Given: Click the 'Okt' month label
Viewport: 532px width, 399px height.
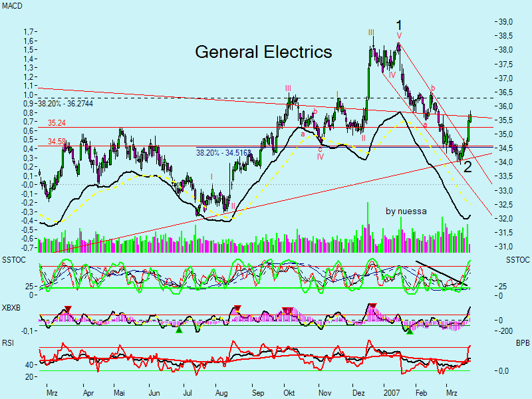Looking at the screenshot, I should point(289,393).
